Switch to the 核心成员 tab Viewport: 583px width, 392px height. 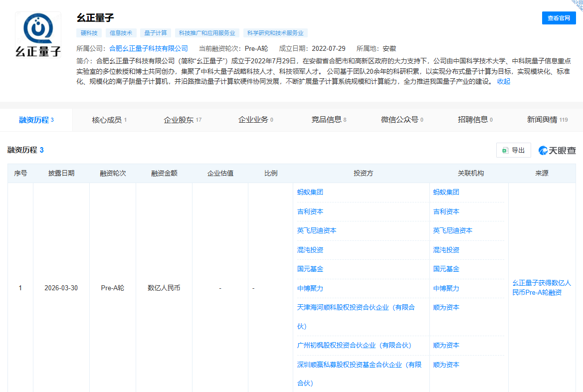click(109, 120)
